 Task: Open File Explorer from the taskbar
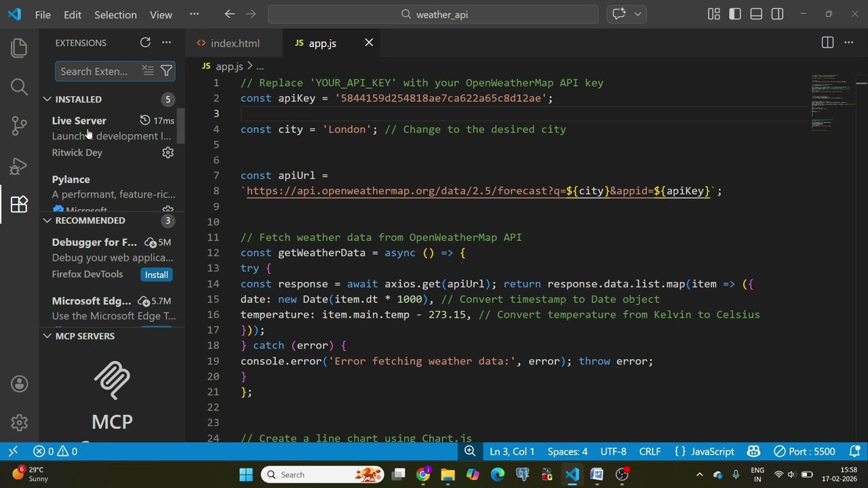[448, 474]
